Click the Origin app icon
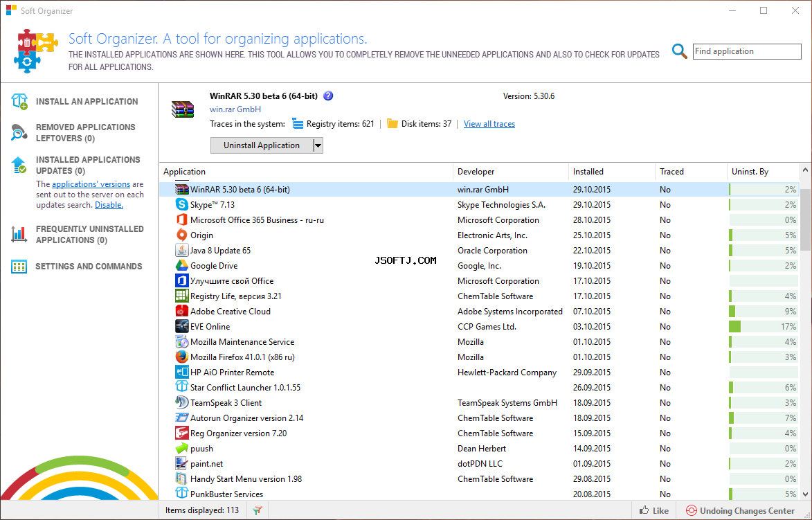812x520 pixels. coord(182,235)
